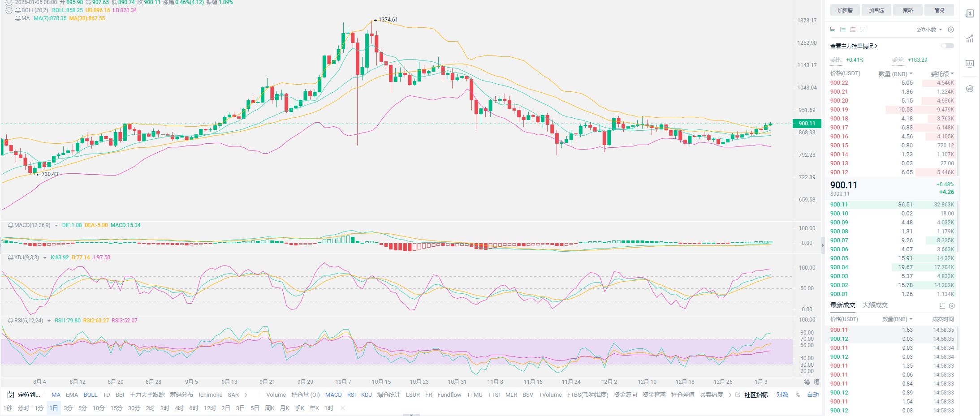
Task: Toggle the BOLL indicator in bottom bar
Action: point(90,395)
